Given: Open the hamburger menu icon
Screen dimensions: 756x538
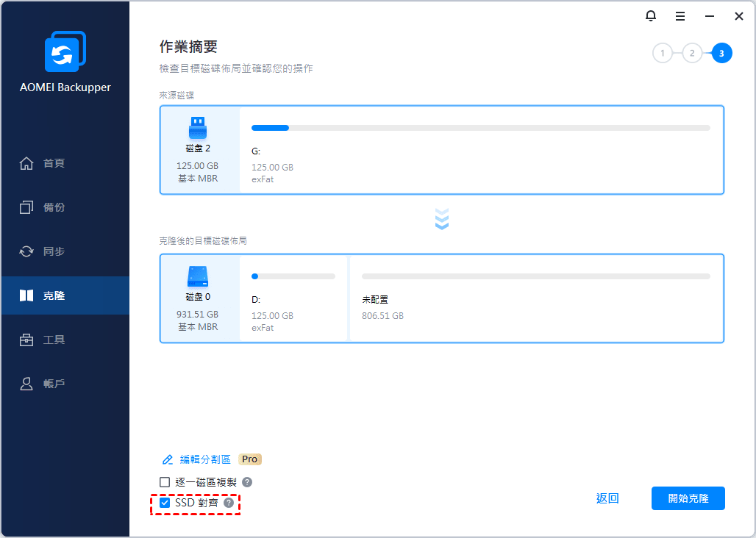Looking at the screenshot, I should pyautogui.click(x=680, y=16).
